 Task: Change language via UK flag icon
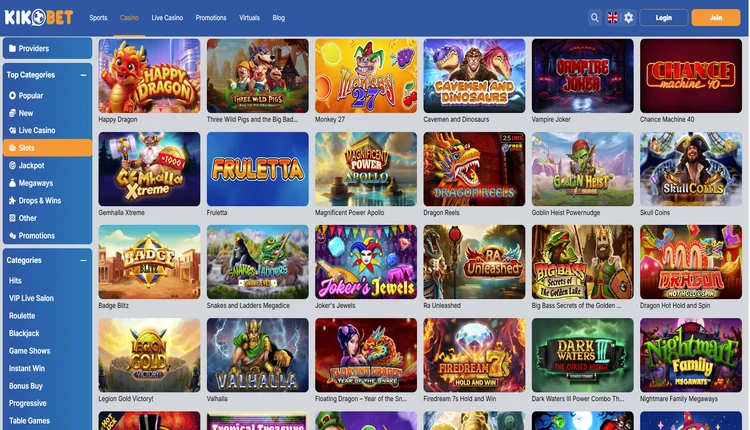[612, 18]
